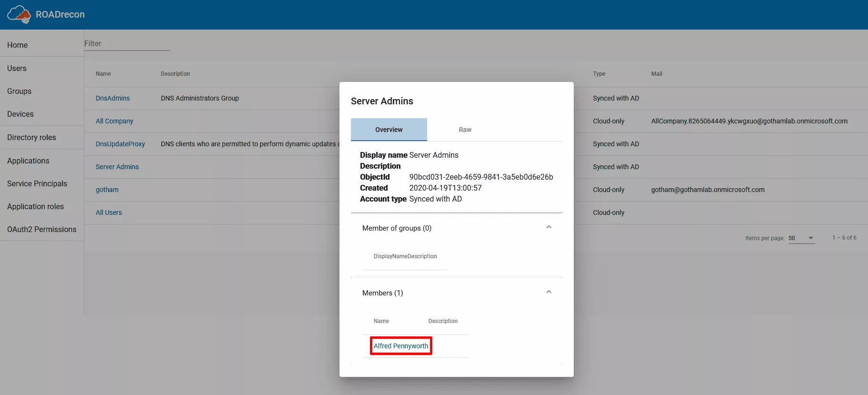The image size is (868, 395).
Task: Open the Alfred Pennyworth member link
Action: pos(401,346)
